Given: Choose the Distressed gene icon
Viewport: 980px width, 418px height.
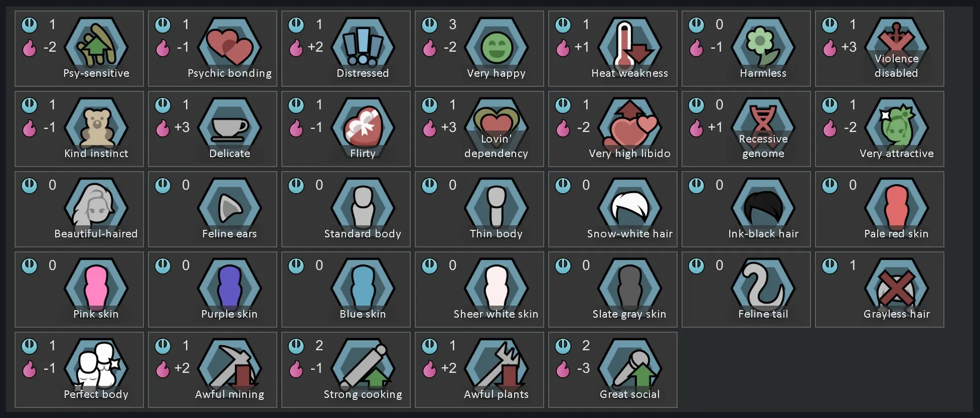Looking at the screenshot, I should tap(363, 46).
